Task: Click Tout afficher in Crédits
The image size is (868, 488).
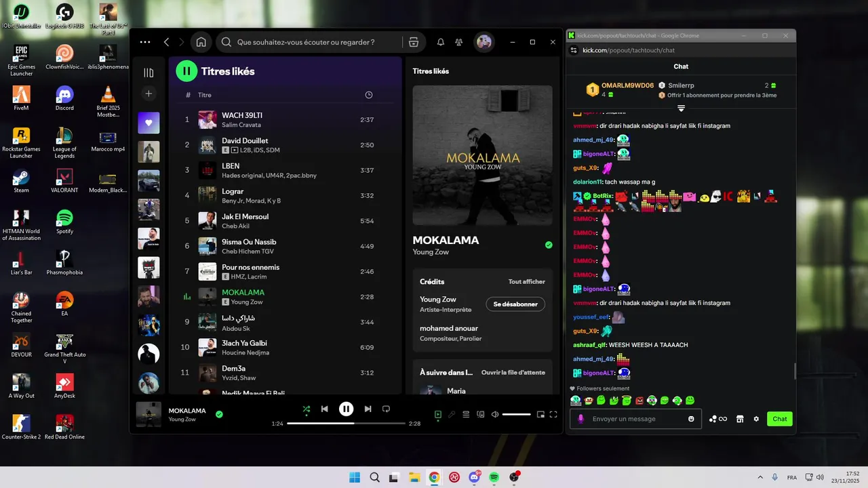Action: 527,282
